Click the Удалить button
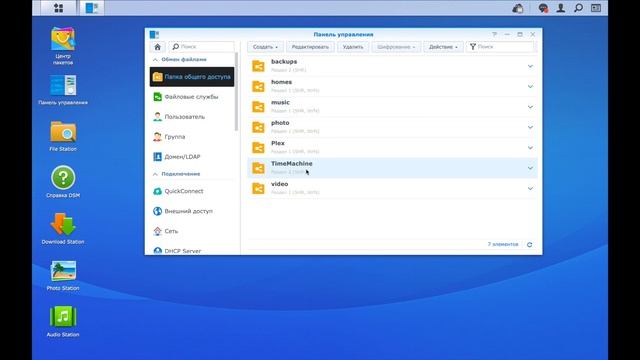640x360 pixels. point(353,47)
